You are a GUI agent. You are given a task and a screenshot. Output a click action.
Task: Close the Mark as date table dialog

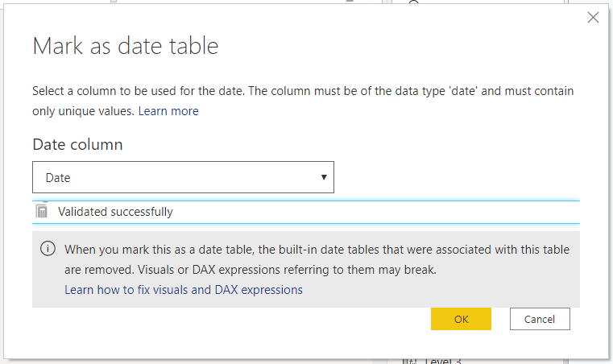click(x=593, y=17)
